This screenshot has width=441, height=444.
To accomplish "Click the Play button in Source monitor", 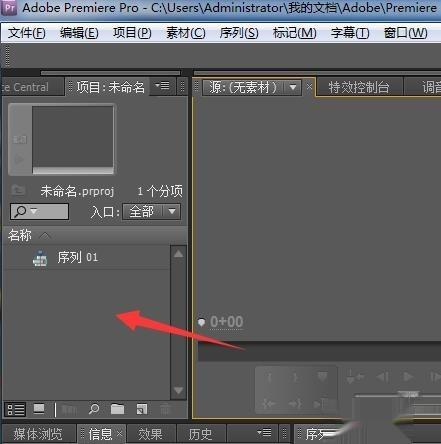I will pyautogui.click(x=407, y=377).
